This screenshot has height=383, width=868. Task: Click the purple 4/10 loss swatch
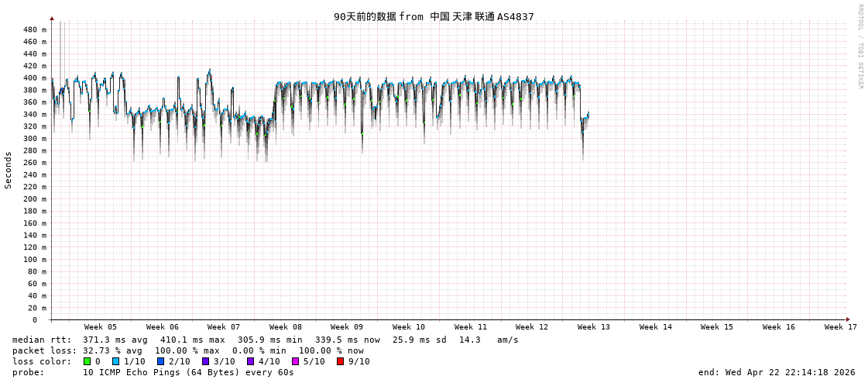[x=250, y=361]
